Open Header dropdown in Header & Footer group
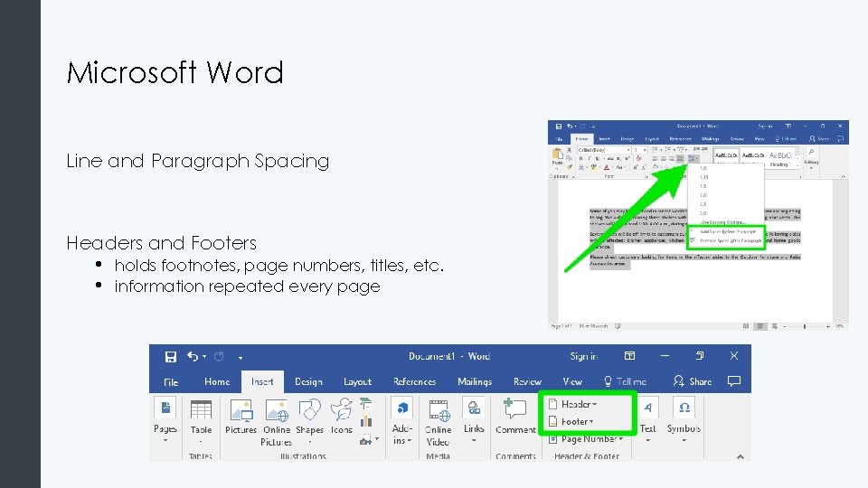The width and height of the screenshot is (868, 488). (x=573, y=405)
